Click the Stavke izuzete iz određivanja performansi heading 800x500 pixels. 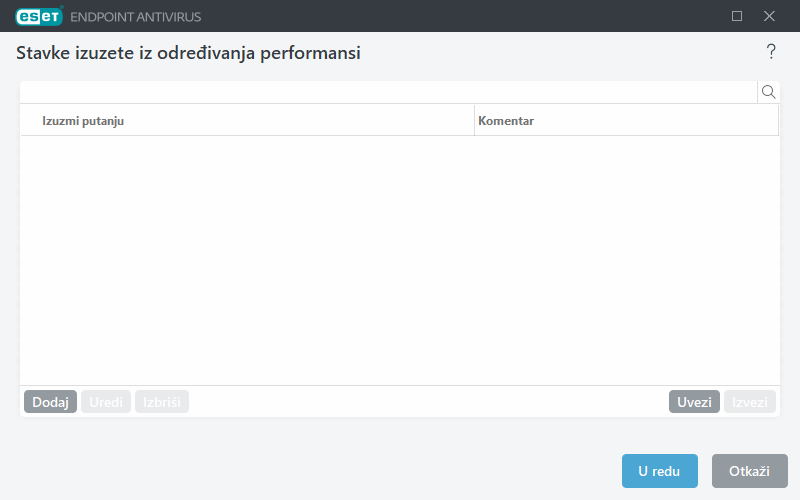tap(188, 53)
